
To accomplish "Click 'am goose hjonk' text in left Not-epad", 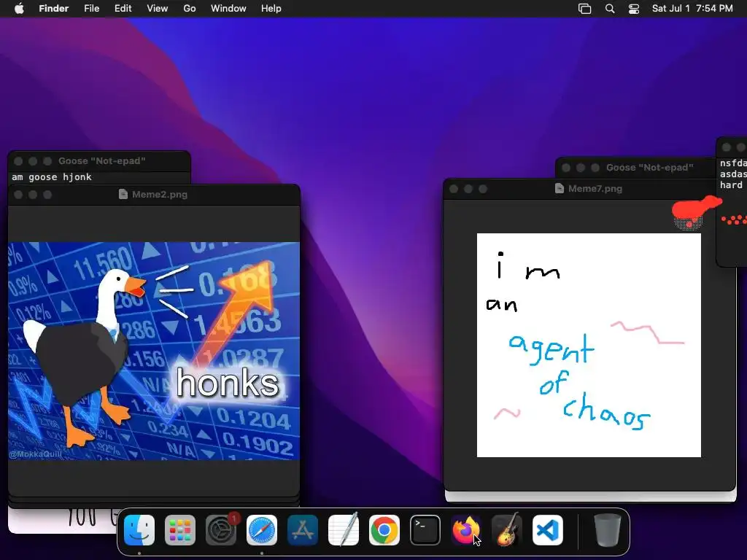I will (52, 177).
